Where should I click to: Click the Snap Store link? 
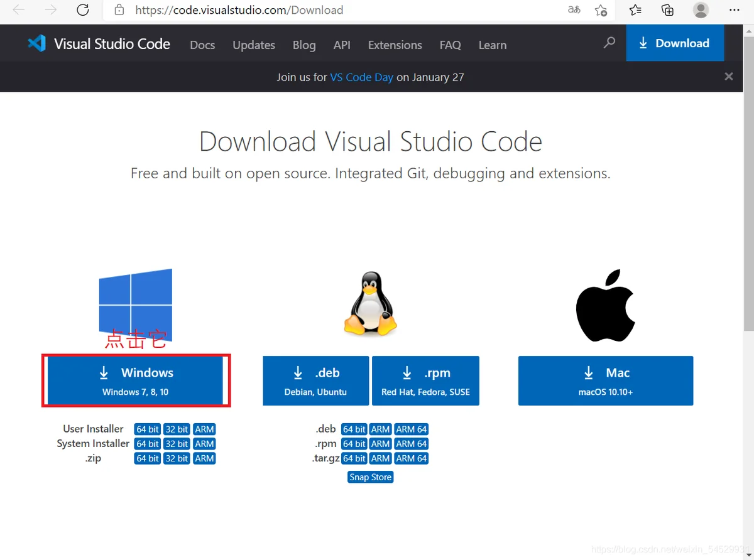[371, 477]
